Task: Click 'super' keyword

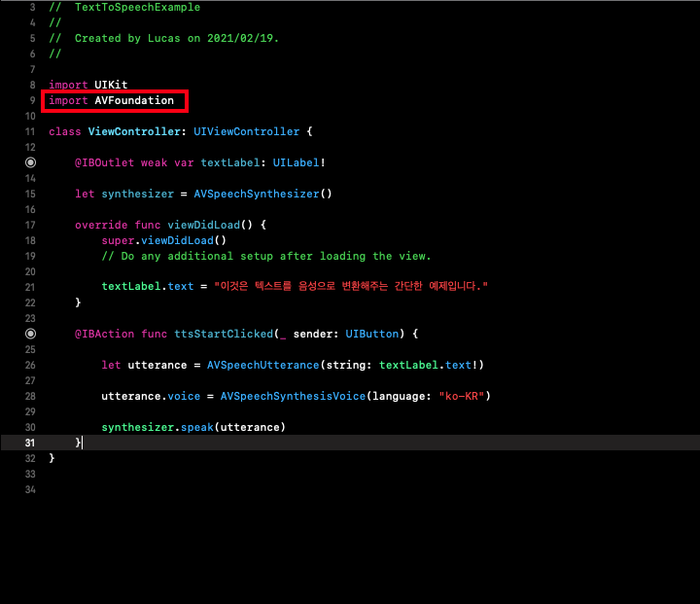Action: point(118,240)
